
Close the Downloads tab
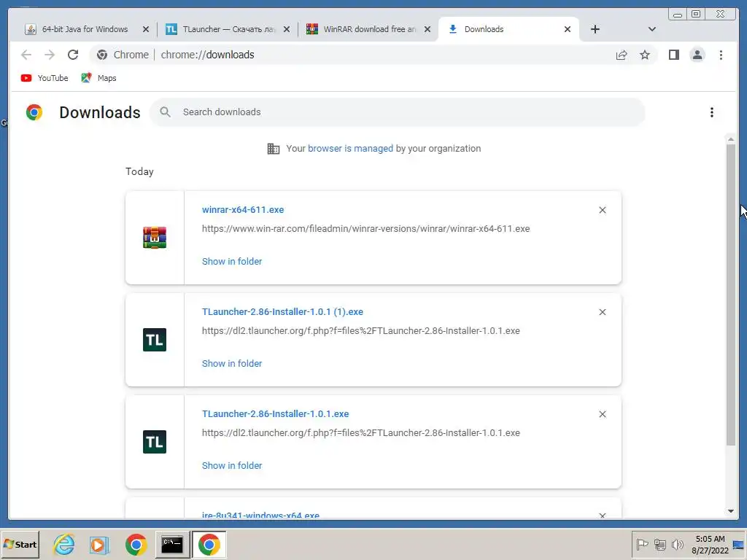pyautogui.click(x=568, y=29)
